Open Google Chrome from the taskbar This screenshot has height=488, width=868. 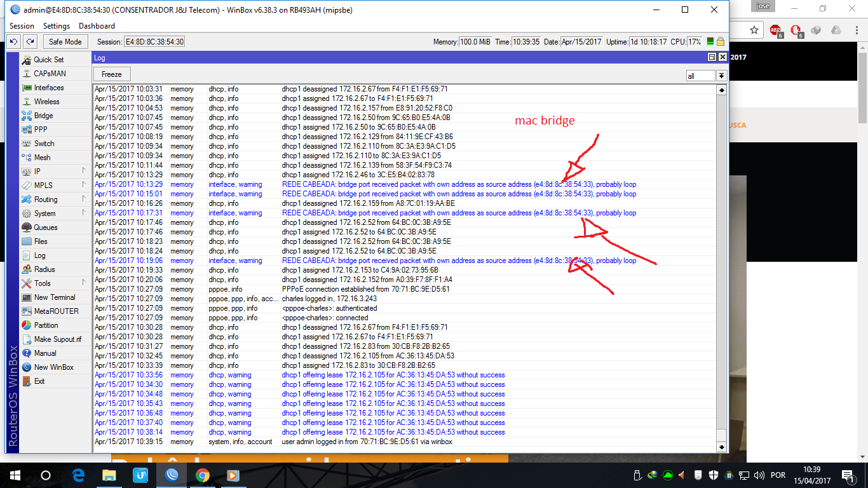click(x=203, y=475)
